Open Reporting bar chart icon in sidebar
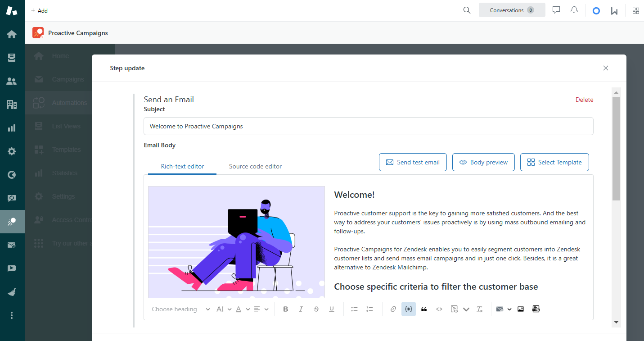 tap(12, 128)
